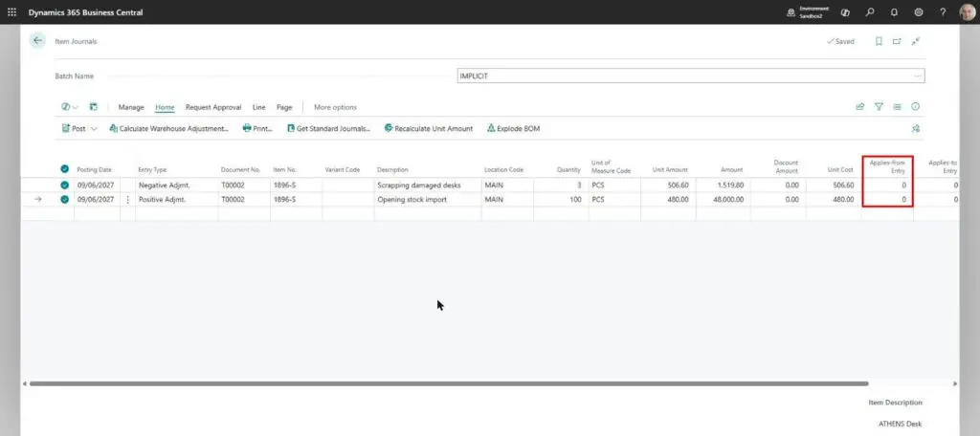Open Copilot from the top bar
The width and height of the screenshot is (980, 436).
[x=845, y=11]
